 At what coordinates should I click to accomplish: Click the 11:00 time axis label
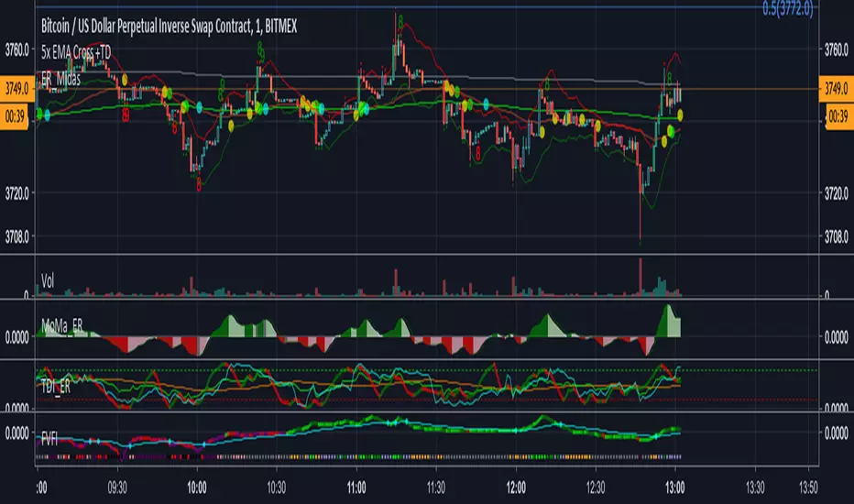[356, 488]
